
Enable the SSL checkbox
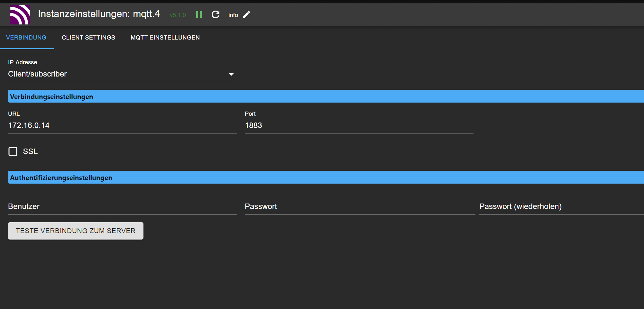(13, 151)
